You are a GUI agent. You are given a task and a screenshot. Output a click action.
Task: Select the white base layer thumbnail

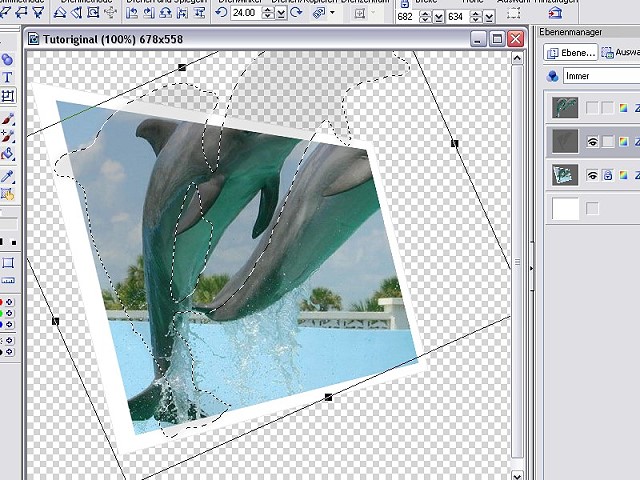tap(565, 209)
